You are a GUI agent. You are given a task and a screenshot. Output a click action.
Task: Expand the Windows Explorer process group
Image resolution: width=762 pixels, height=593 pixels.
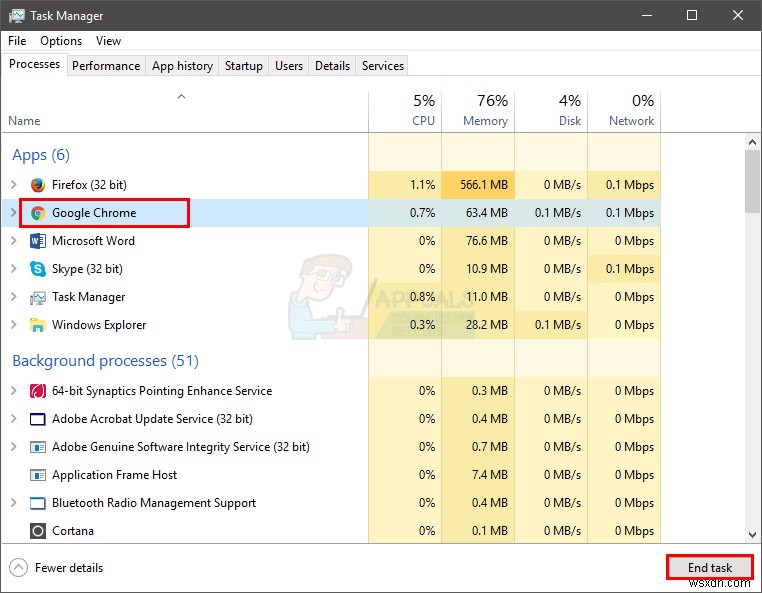pos(14,325)
